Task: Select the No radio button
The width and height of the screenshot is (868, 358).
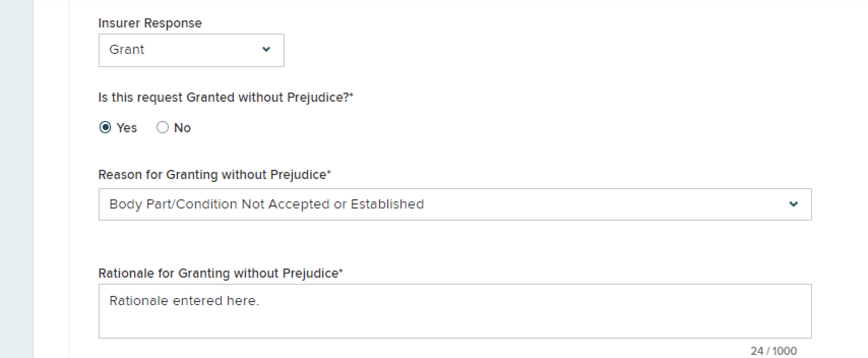Action: (163, 128)
